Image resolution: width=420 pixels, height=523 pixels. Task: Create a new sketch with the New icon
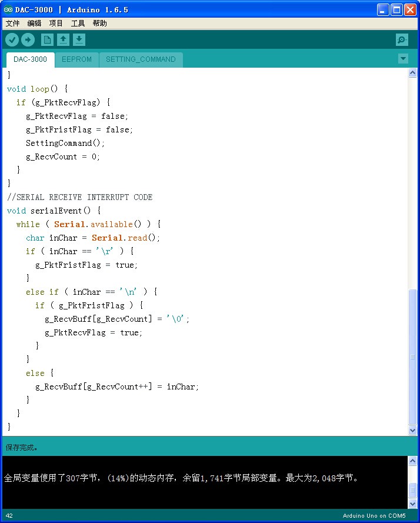click(47, 40)
